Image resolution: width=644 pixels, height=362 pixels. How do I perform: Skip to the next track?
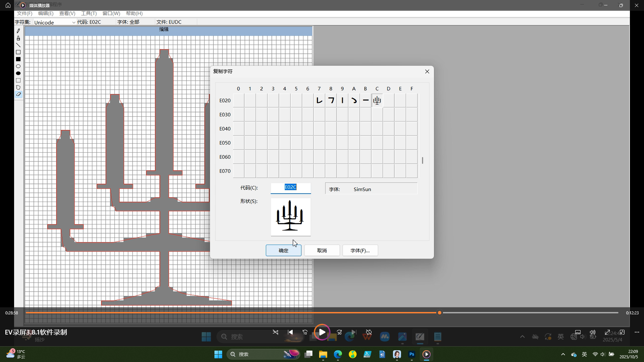354,332
